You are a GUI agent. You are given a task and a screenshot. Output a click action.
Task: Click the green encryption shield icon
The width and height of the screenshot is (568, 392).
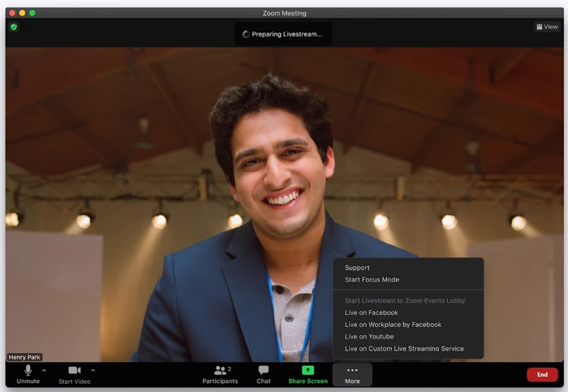[x=14, y=27]
